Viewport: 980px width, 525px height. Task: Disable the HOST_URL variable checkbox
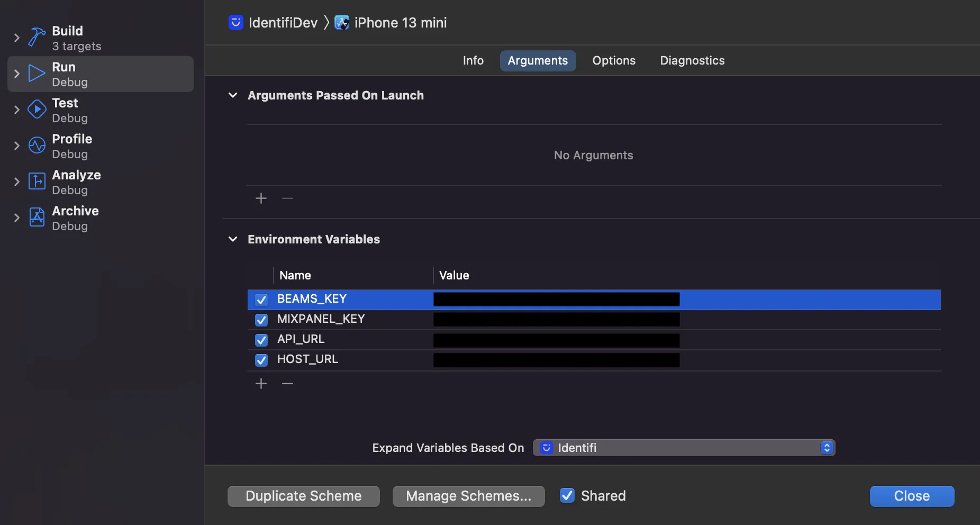pyautogui.click(x=261, y=360)
